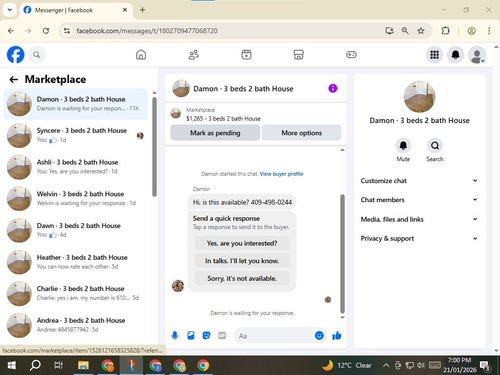500x375 pixels.
Task: Open Welvin's conversation in the chat list
Action: coord(76,198)
